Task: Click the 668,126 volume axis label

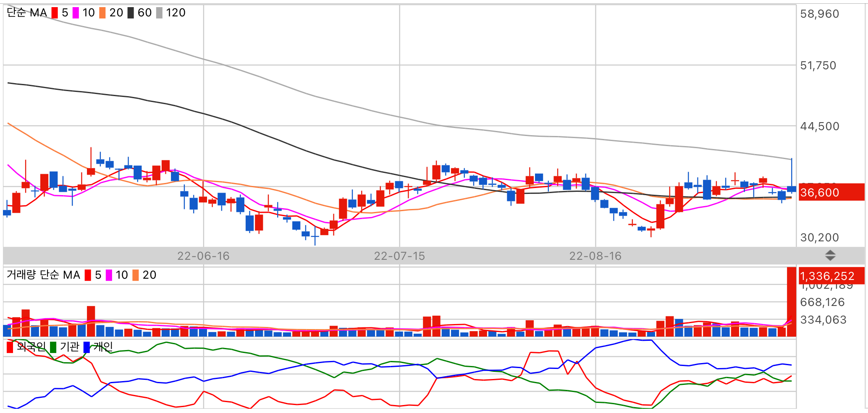Action: pos(822,302)
